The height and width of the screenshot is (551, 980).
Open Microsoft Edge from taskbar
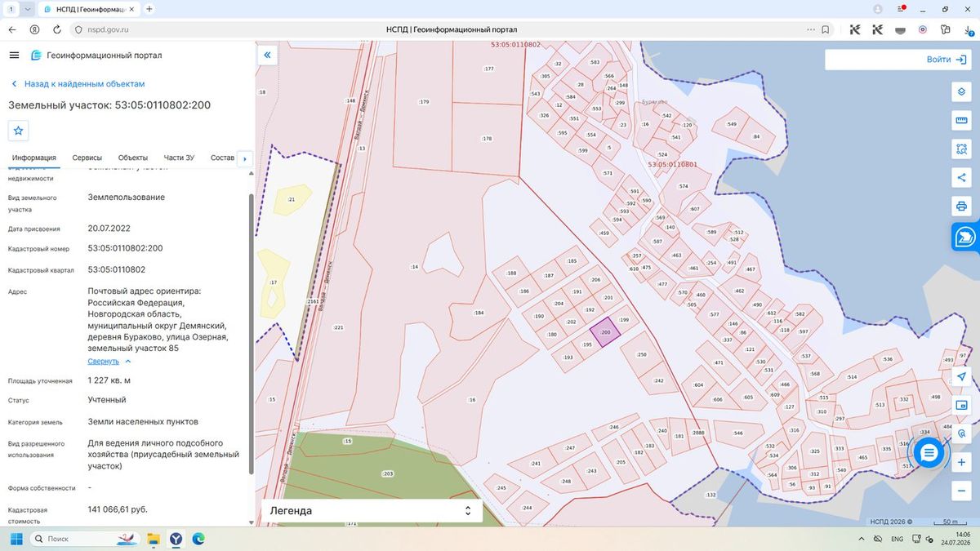coord(198,539)
